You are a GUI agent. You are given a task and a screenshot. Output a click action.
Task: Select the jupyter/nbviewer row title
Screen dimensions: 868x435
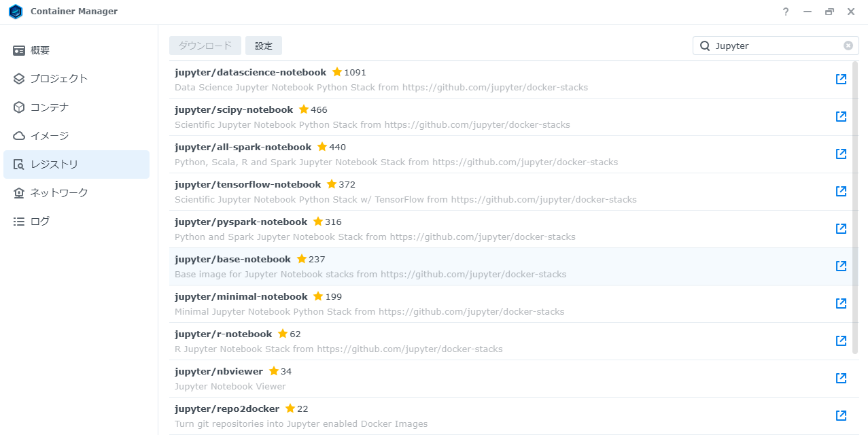[x=219, y=371]
